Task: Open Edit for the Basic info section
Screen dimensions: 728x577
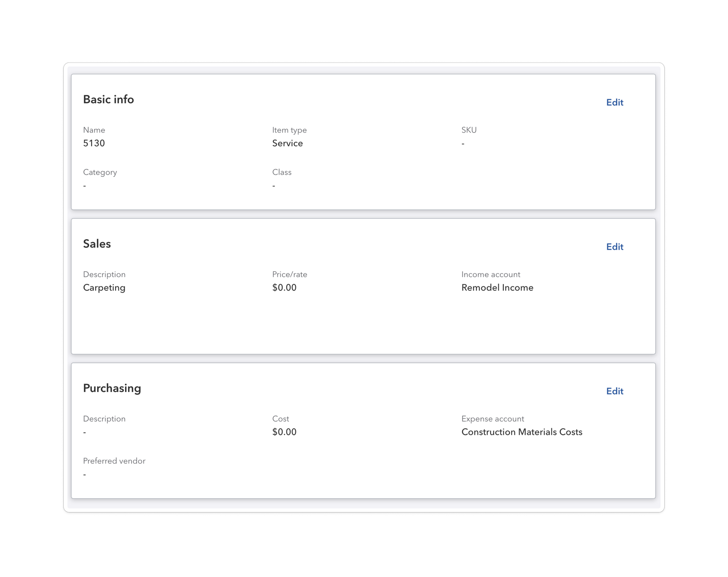Action: [x=614, y=102]
